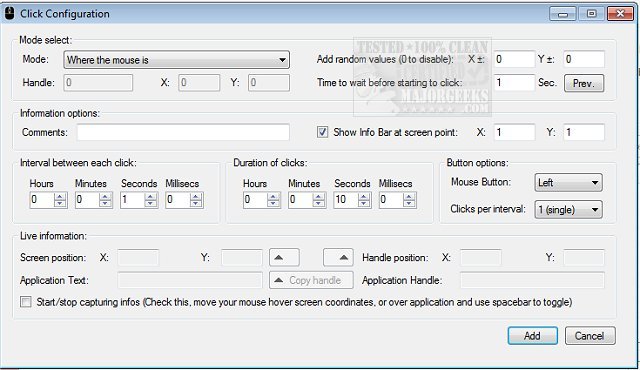Image resolution: width=640 pixels, height=370 pixels.
Task: Click the Handle position Y field
Action: tap(584, 257)
